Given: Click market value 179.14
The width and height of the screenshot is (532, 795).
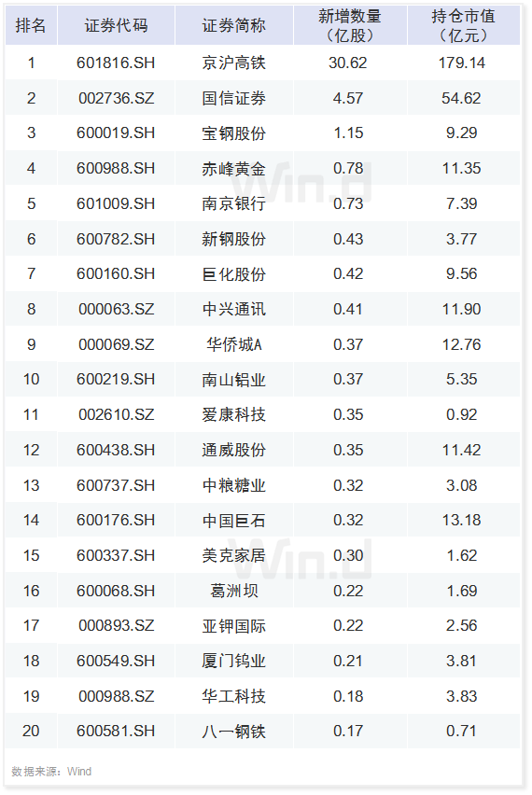Looking at the screenshot, I should click(x=462, y=63).
